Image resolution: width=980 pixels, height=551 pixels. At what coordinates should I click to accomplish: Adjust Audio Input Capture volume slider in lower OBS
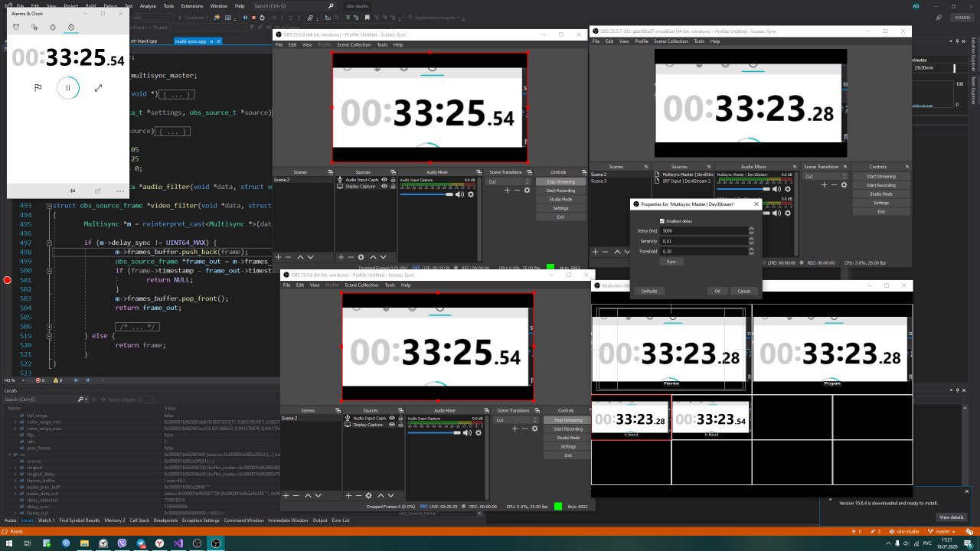[435, 432]
